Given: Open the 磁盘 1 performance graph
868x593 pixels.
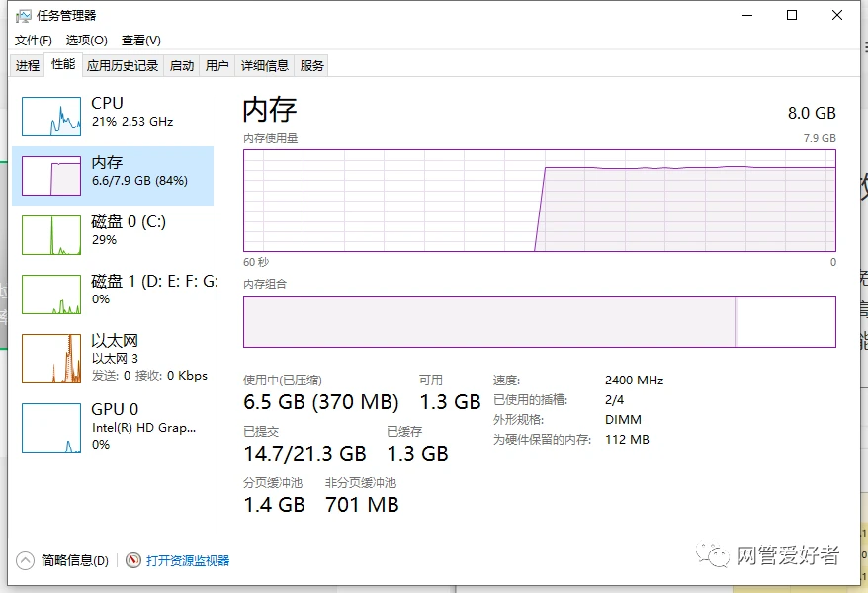Looking at the screenshot, I should tap(51, 295).
